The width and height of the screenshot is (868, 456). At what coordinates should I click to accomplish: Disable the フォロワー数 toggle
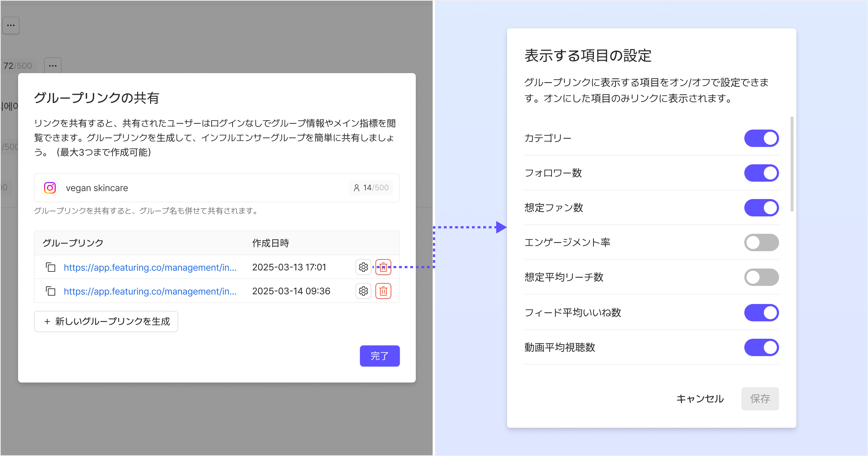761,173
